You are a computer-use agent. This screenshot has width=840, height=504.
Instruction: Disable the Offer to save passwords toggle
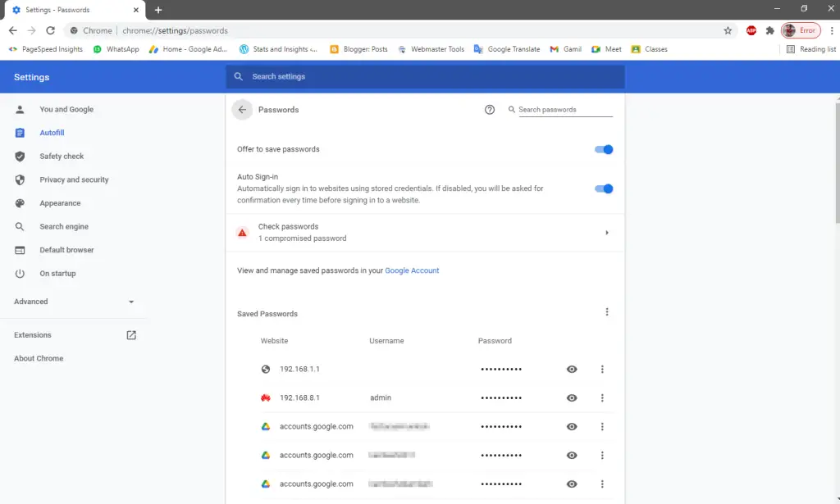click(x=603, y=149)
